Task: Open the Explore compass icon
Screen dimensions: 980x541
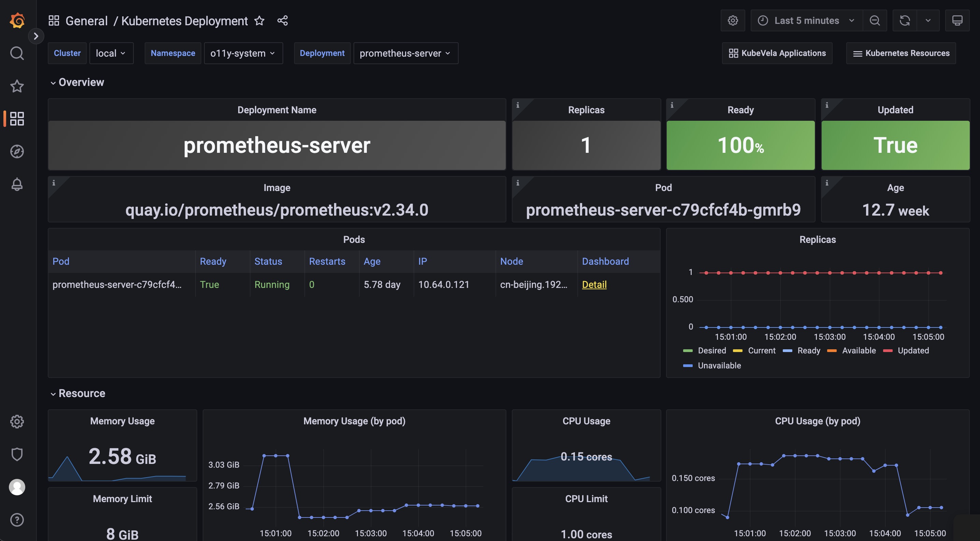Action: pyautogui.click(x=17, y=151)
